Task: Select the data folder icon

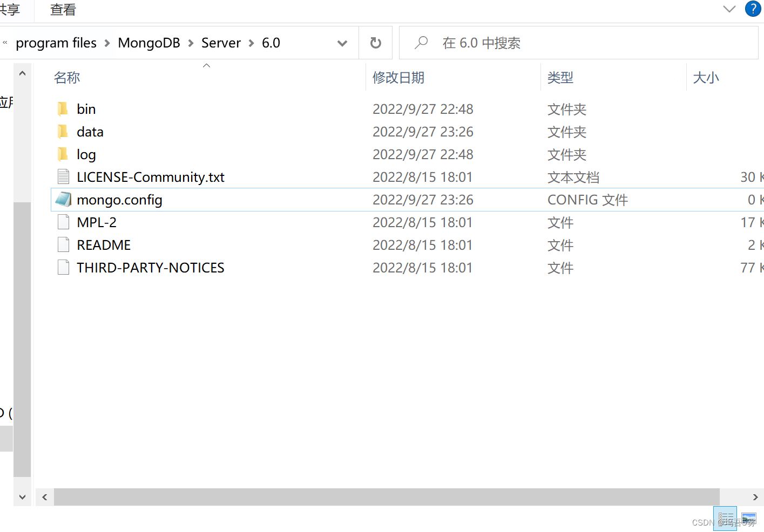Action: 63,132
